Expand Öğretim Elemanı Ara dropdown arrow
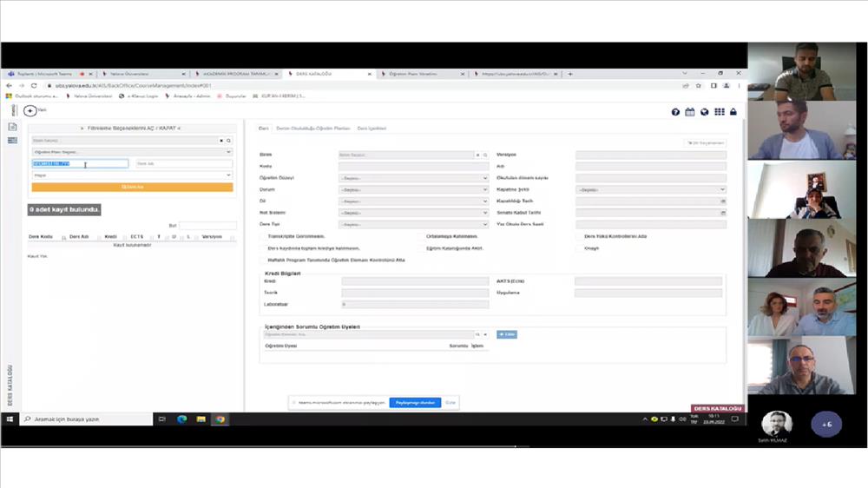This screenshot has height=488, width=868. point(485,334)
